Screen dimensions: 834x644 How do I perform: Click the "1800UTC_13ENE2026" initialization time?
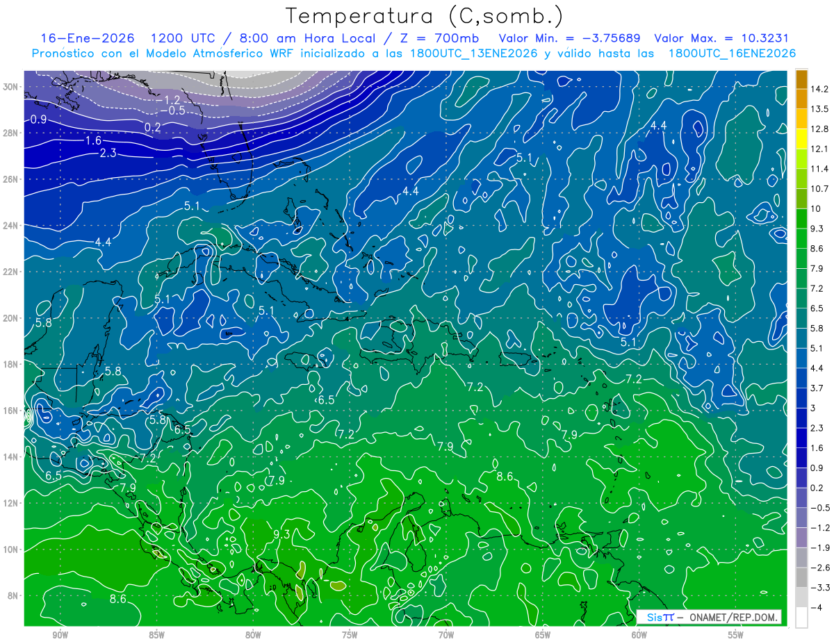point(475,53)
